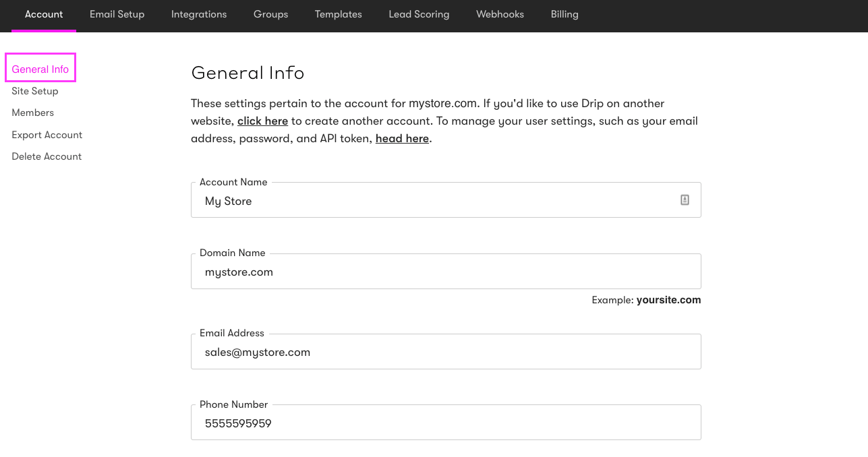Go to Members in the sidebar
The image size is (868, 457).
coord(33,113)
